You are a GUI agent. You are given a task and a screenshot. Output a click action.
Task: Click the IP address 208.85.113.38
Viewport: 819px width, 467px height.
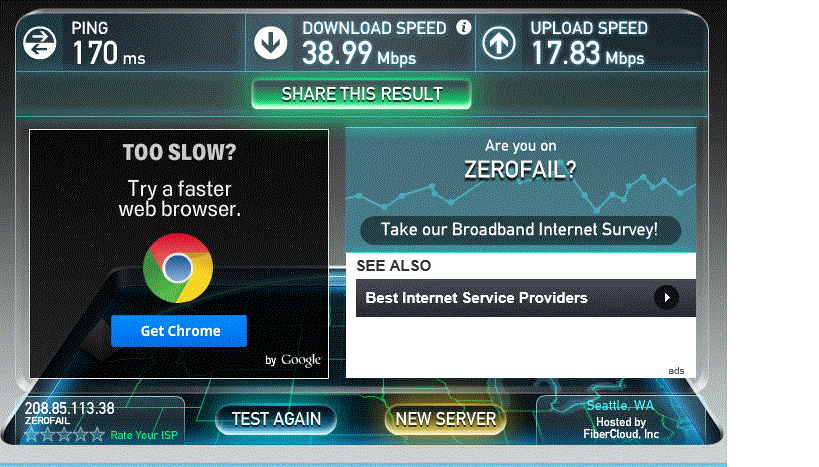point(69,408)
